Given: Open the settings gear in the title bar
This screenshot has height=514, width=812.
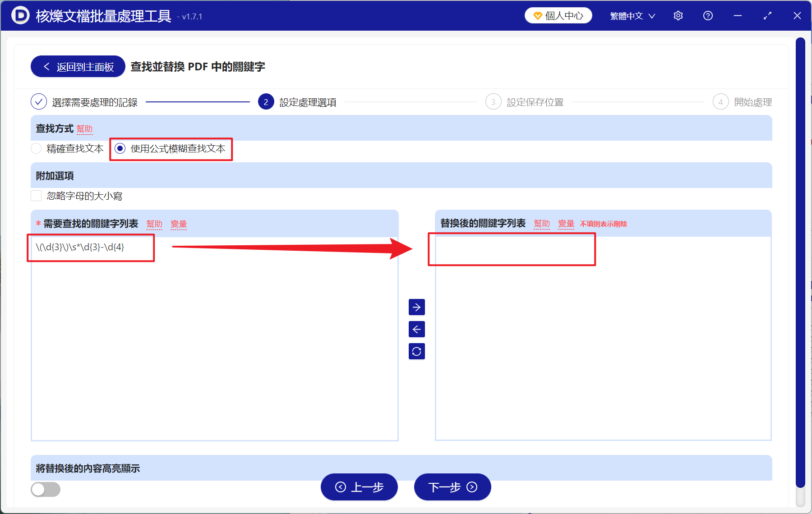Looking at the screenshot, I should [x=678, y=15].
